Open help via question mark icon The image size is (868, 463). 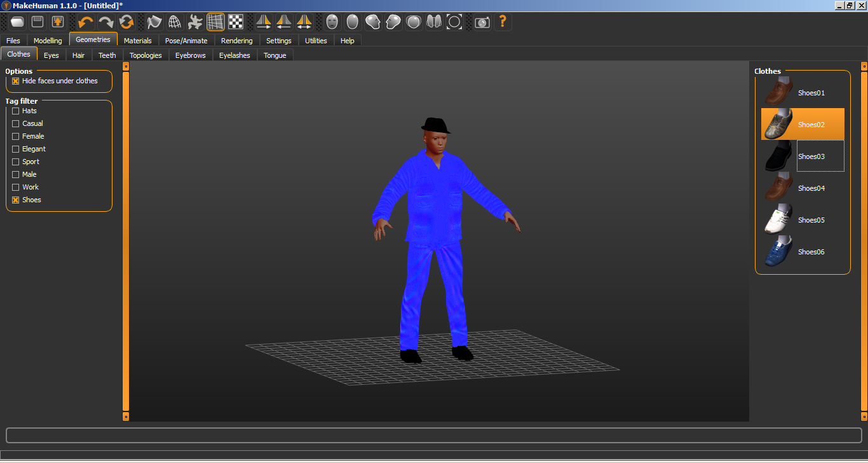pos(503,22)
